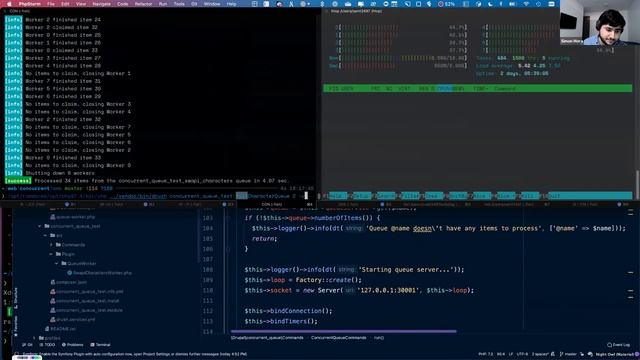Expand the Commands folder
The image size is (640, 360).
coord(51,245)
